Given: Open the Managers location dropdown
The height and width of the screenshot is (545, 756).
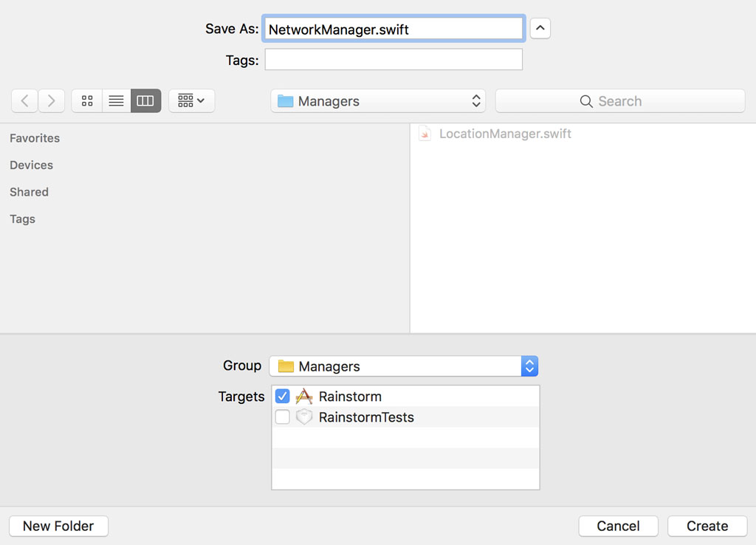Looking at the screenshot, I should [x=377, y=100].
